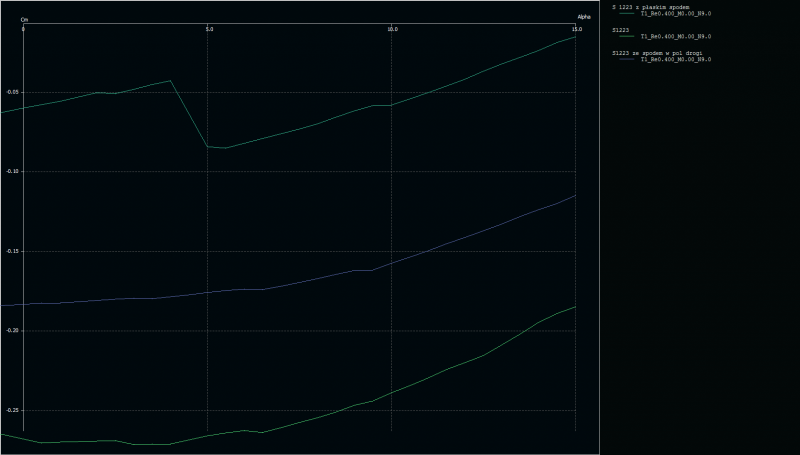Click the 10.0 tick label on the Alpha axis

click(x=392, y=30)
